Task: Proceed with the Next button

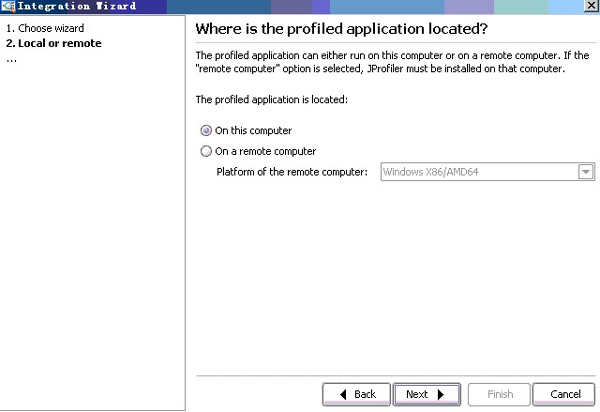Action: pos(426,394)
